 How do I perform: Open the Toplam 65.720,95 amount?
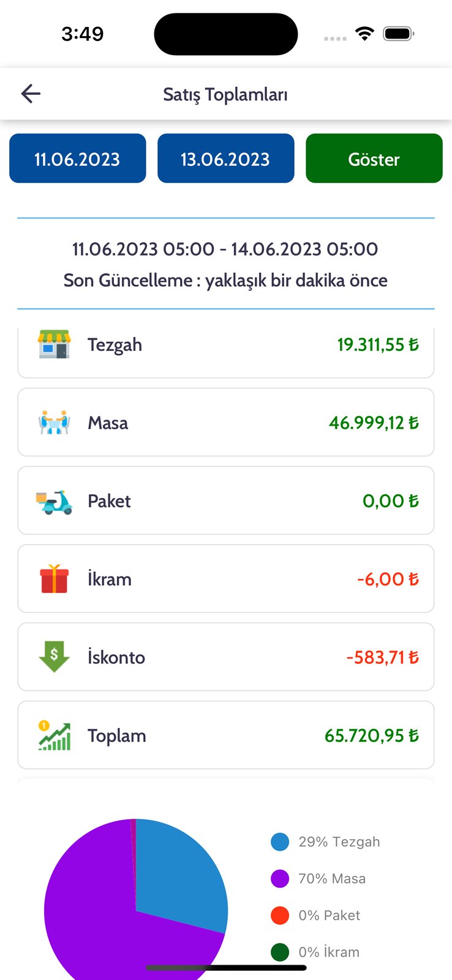point(371,736)
